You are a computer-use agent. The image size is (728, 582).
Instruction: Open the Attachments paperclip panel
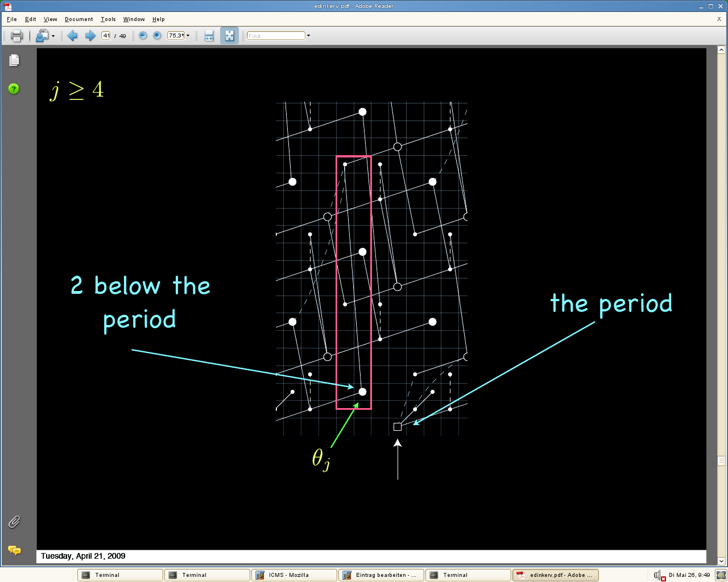[x=14, y=522]
